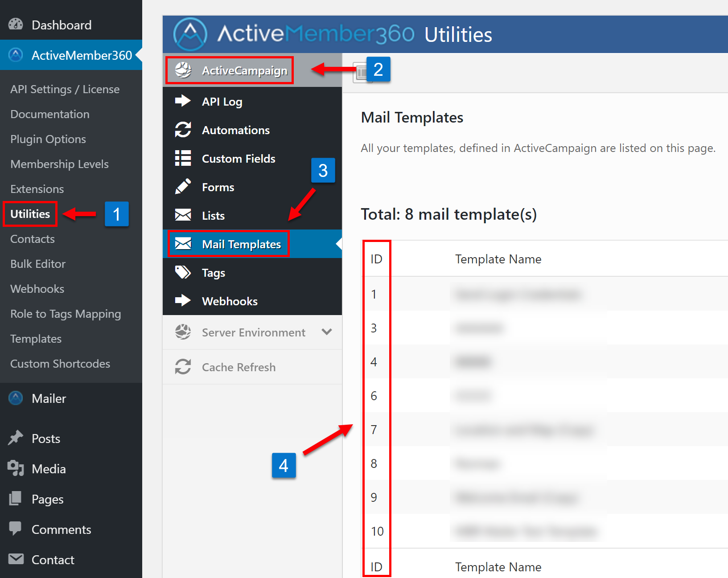
Task: Click the Webhooks arrow icon in Utilities
Action: click(183, 301)
